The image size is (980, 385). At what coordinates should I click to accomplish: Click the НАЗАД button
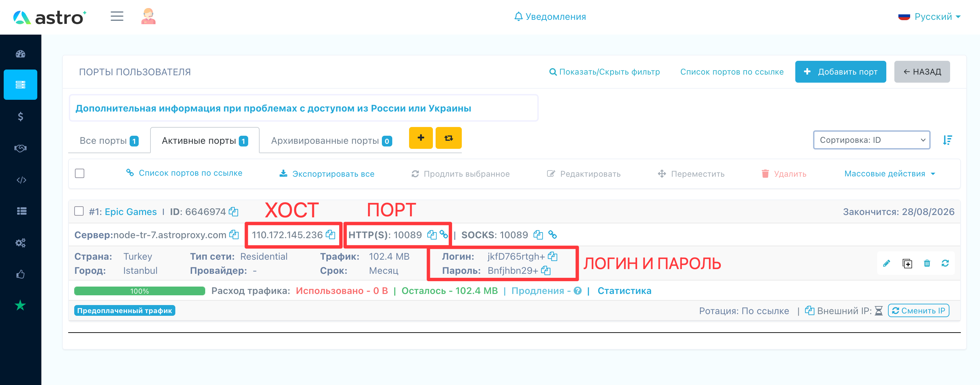point(922,72)
